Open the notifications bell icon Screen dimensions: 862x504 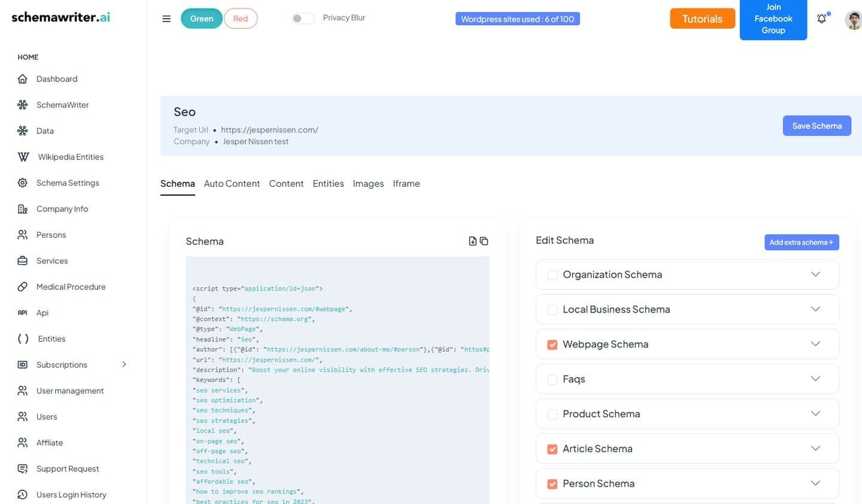(822, 19)
